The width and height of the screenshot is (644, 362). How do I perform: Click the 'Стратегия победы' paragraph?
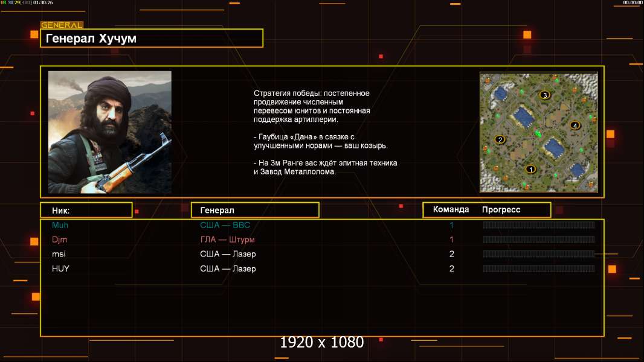(312, 107)
